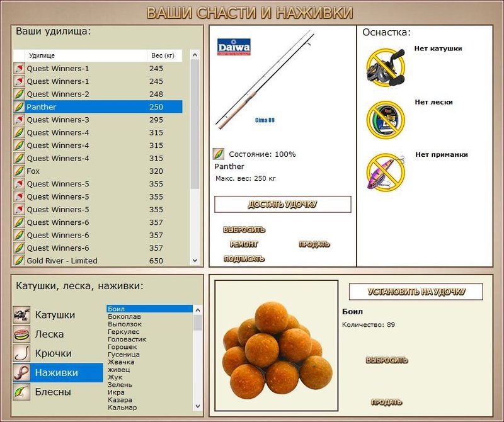Screen dimensions: 504x422
Task: Select Кальмар in the bait list
Action: (149, 408)
